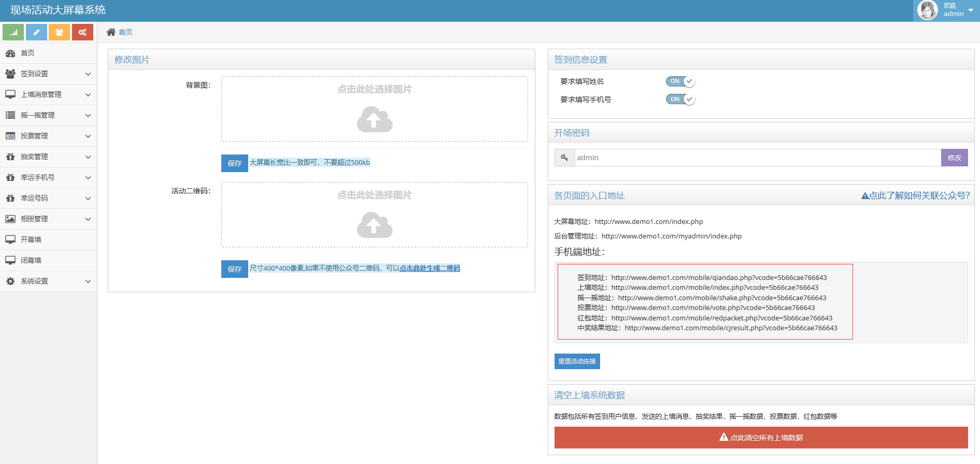980x464 pixels.
Task: Click the green signal bars shortcut icon
Action: coord(13,32)
